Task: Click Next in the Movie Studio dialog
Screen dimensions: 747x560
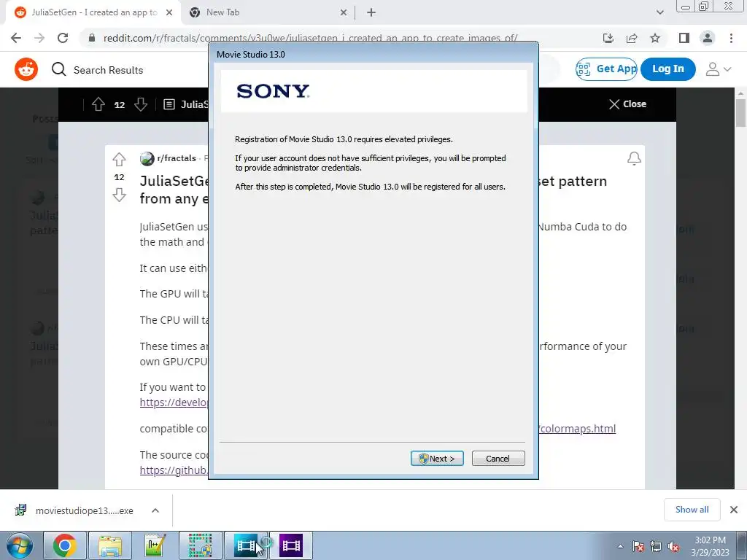Action: [x=437, y=458]
